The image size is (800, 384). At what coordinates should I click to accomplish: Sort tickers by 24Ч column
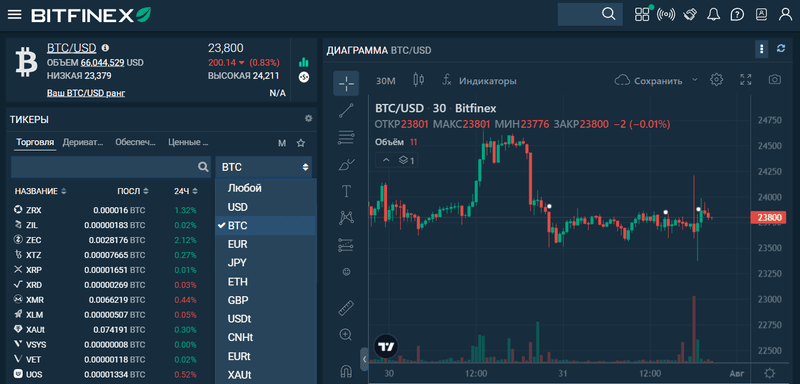[x=185, y=191]
